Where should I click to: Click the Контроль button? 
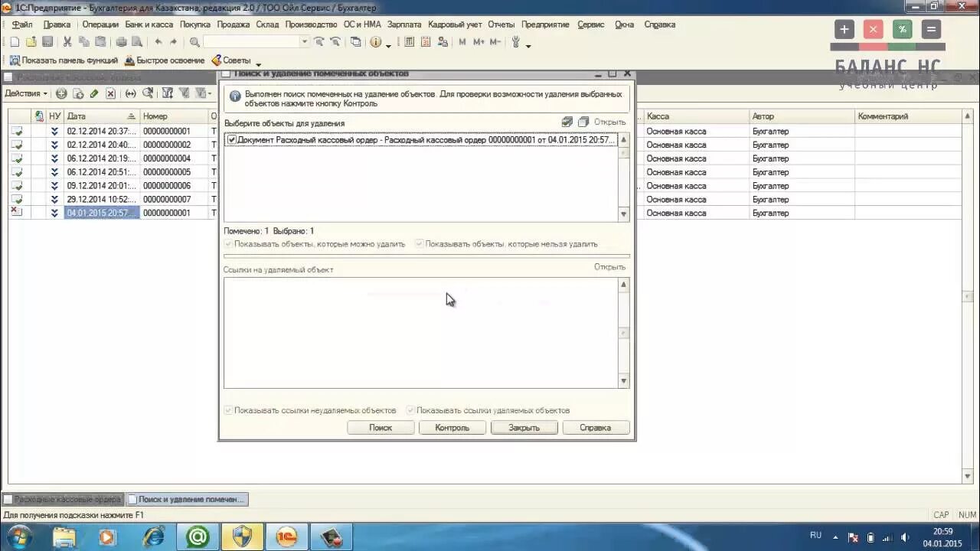[x=452, y=428]
